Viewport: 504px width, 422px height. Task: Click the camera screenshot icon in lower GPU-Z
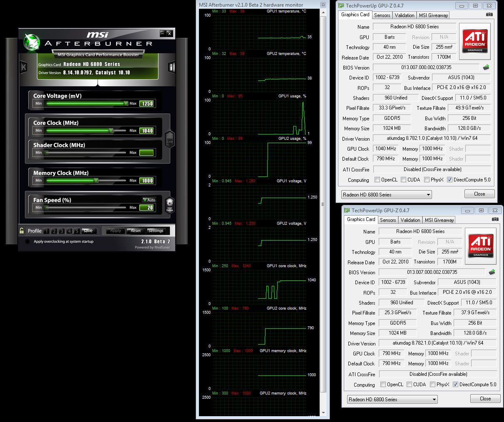point(495,219)
